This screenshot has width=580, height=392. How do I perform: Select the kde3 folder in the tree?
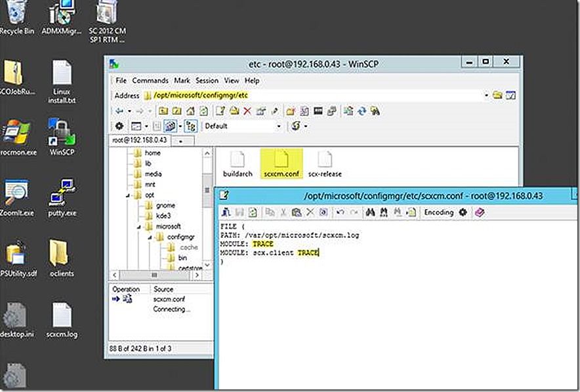pyautogui.click(x=163, y=216)
